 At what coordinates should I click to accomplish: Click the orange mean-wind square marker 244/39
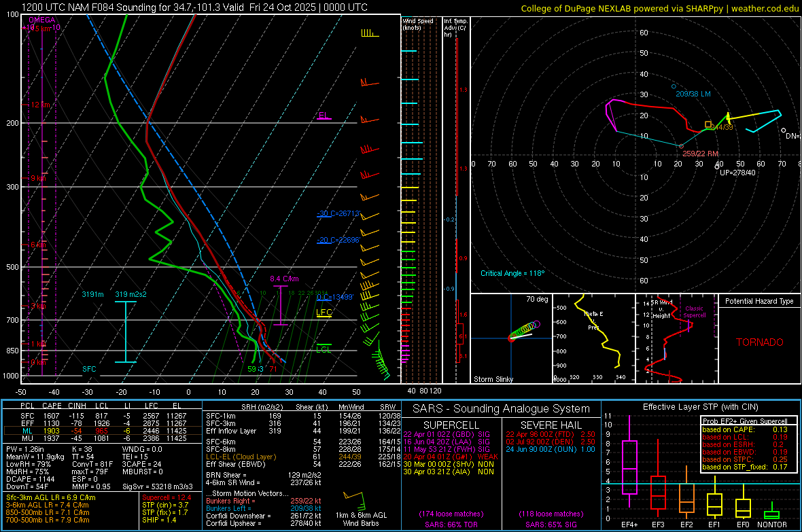(x=708, y=124)
